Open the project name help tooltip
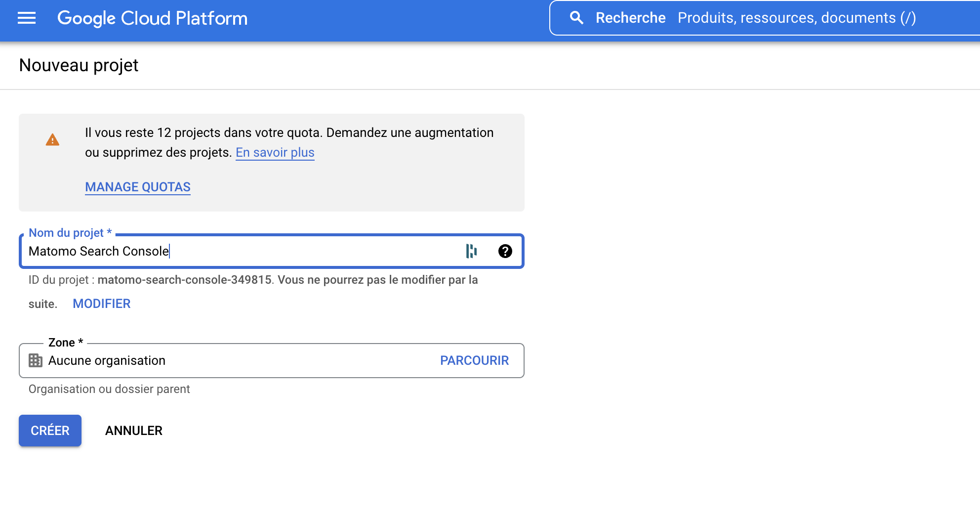This screenshot has width=980, height=521. (505, 251)
